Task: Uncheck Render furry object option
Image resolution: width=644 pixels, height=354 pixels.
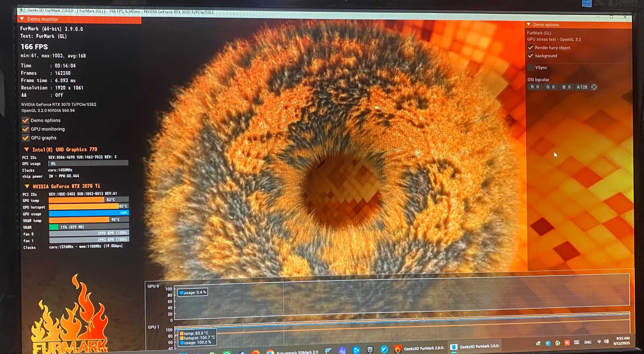Action: 531,48
